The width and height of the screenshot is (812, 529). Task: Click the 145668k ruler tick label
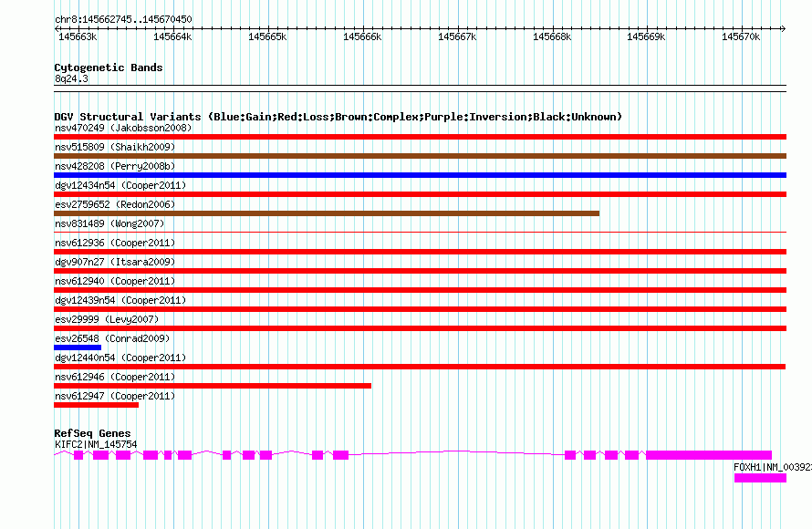[x=552, y=36]
